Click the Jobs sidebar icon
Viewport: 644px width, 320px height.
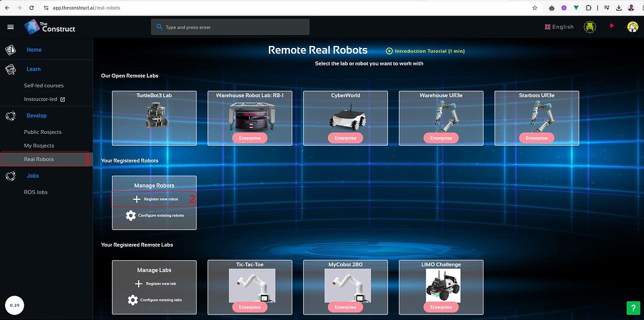[x=11, y=176]
